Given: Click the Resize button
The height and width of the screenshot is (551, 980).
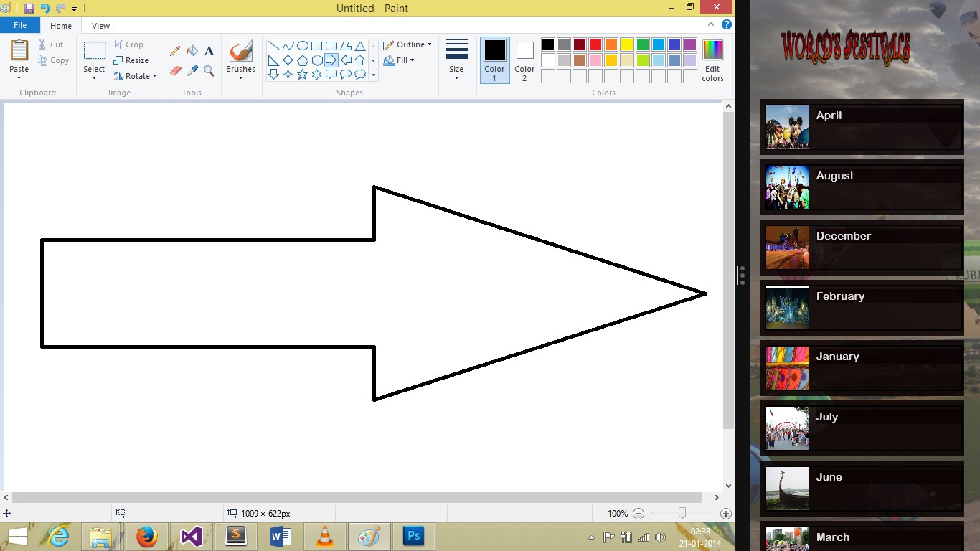Looking at the screenshot, I should pyautogui.click(x=131, y=60).
